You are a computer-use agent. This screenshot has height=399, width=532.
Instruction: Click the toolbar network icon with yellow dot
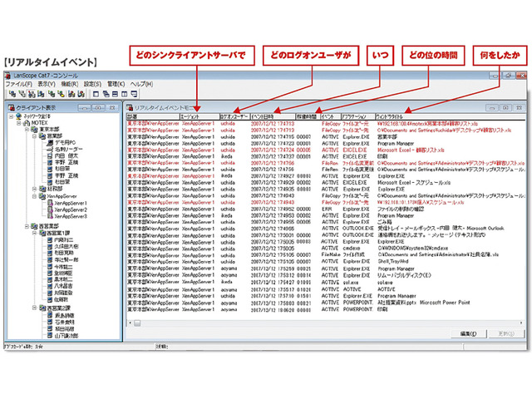(62, 94)
